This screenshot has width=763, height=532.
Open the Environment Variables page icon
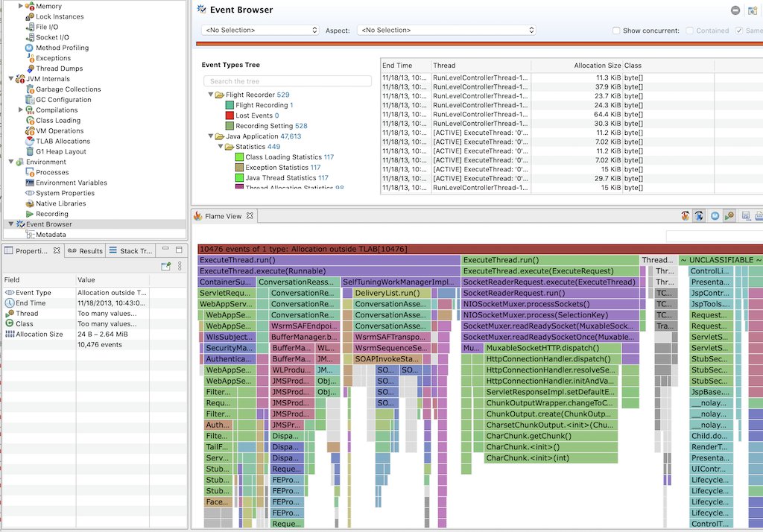pyautogui.click(x=30, y=183)
